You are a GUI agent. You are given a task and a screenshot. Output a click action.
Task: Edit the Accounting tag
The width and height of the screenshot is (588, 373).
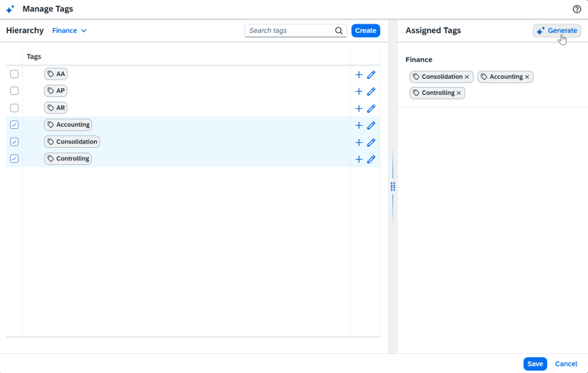pos(371,125)
